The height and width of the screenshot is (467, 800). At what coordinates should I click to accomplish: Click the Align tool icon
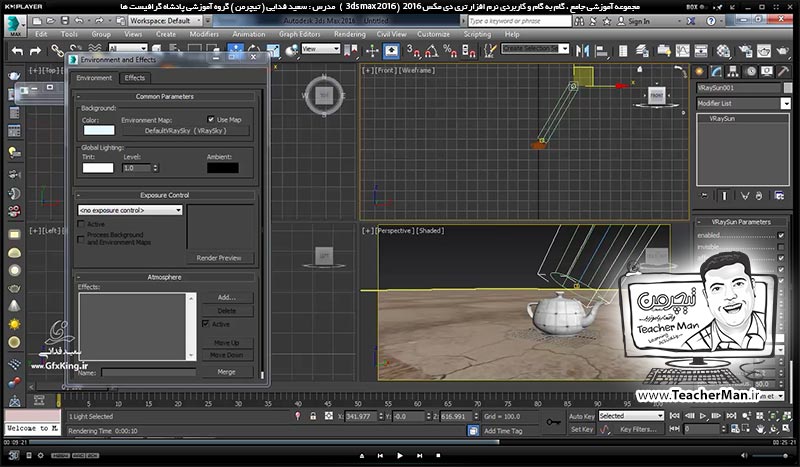coord(602,50)
